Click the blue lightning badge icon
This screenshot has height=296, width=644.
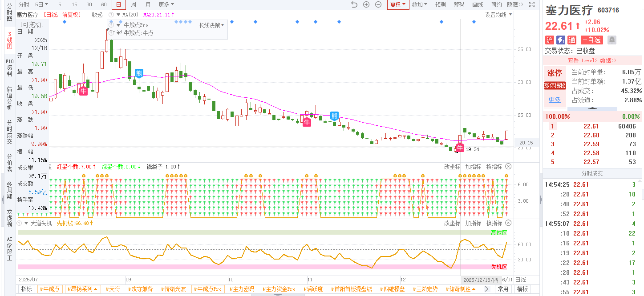pos(561,40)
